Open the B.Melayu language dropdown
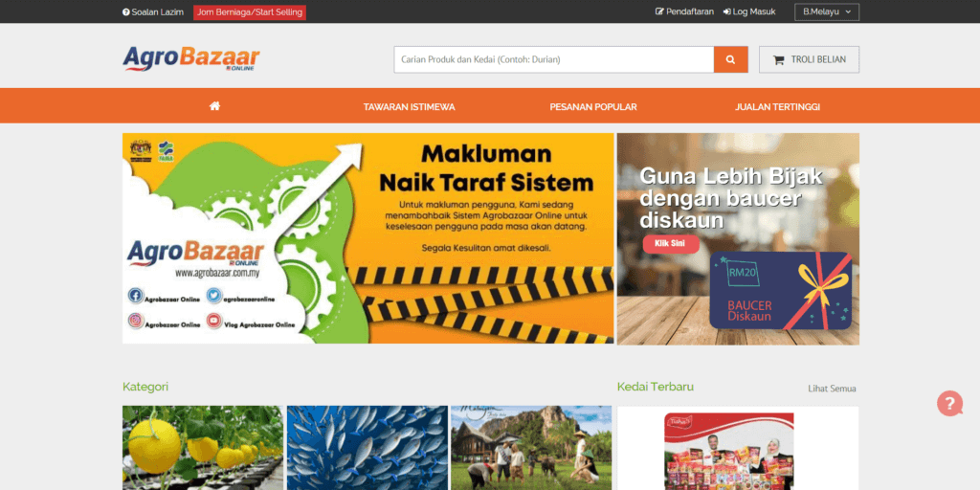This screenshot has height=490, width=980. coord(826,11)
